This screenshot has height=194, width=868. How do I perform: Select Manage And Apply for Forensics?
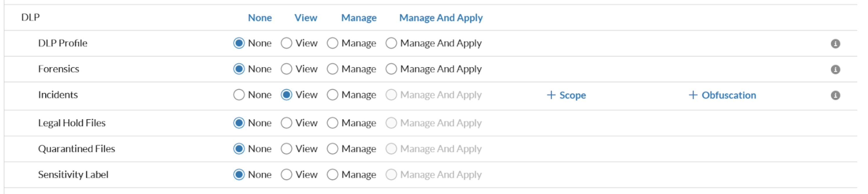click(x=391, y=69)
